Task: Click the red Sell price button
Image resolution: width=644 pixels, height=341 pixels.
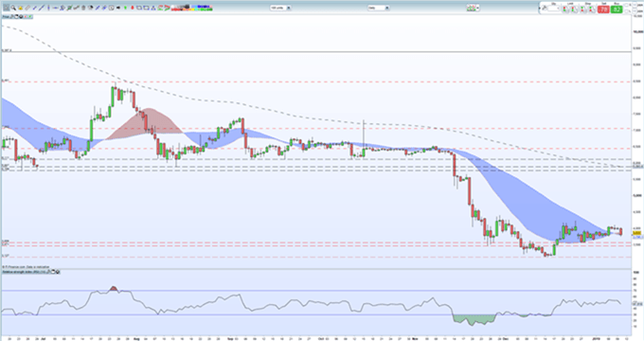Action: 603,9
